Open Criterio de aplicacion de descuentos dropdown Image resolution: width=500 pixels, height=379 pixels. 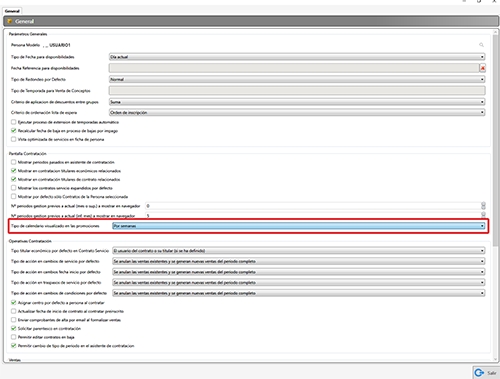tap(297, 102)
